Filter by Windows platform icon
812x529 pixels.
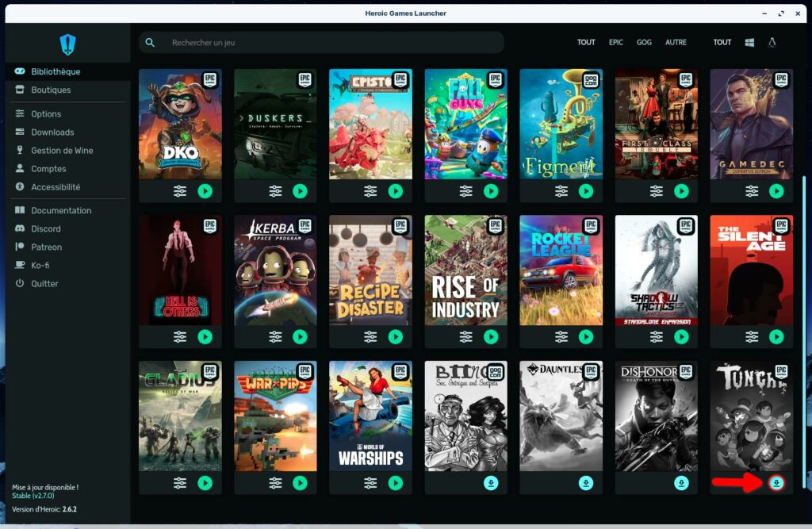(749, 43)
